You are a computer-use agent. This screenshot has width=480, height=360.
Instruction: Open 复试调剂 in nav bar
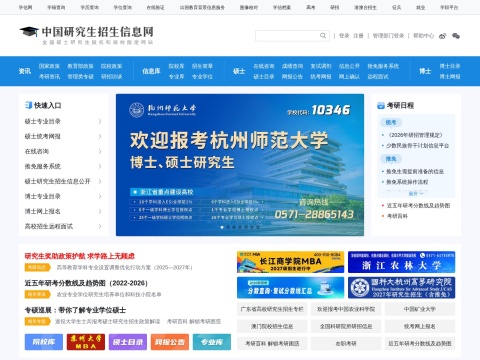[x=321, y=66]
